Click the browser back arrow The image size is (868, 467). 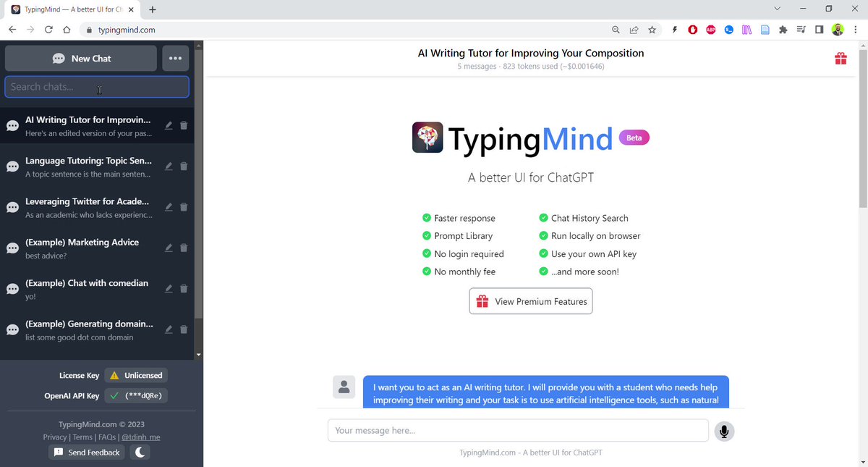pyautogui.click(x=12, y=30)
